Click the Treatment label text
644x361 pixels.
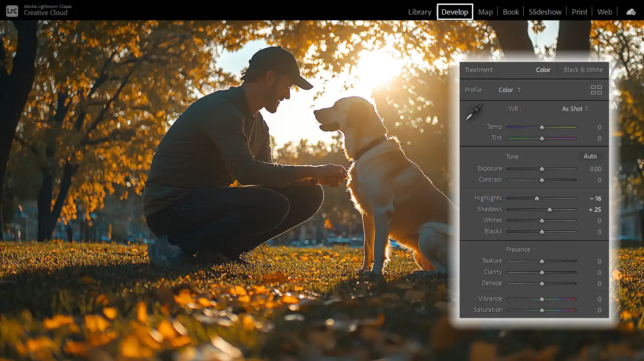point(480,70)
